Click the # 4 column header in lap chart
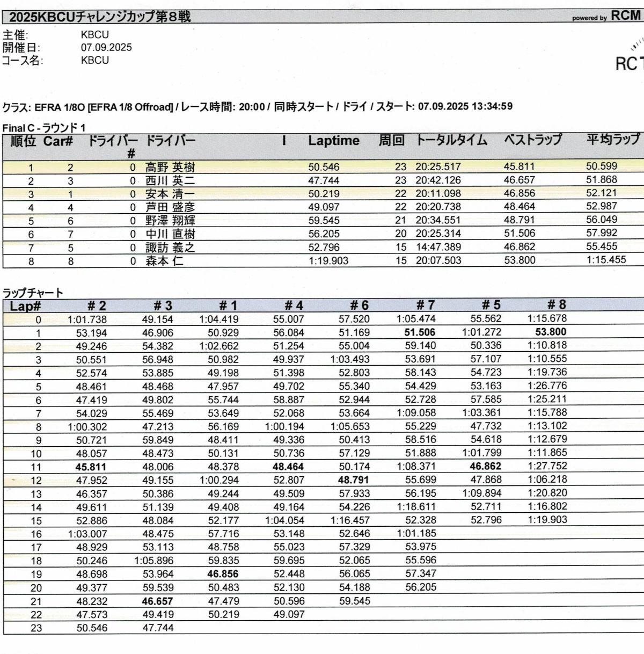Viewport: 644px width, 654px height. (x=294, y=306)
